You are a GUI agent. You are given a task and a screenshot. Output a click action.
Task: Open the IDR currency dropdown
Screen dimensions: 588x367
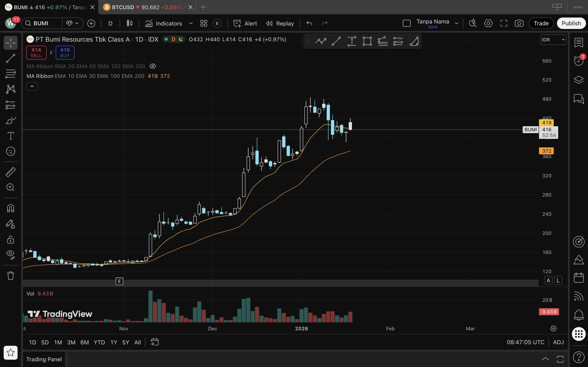(553, 40)
